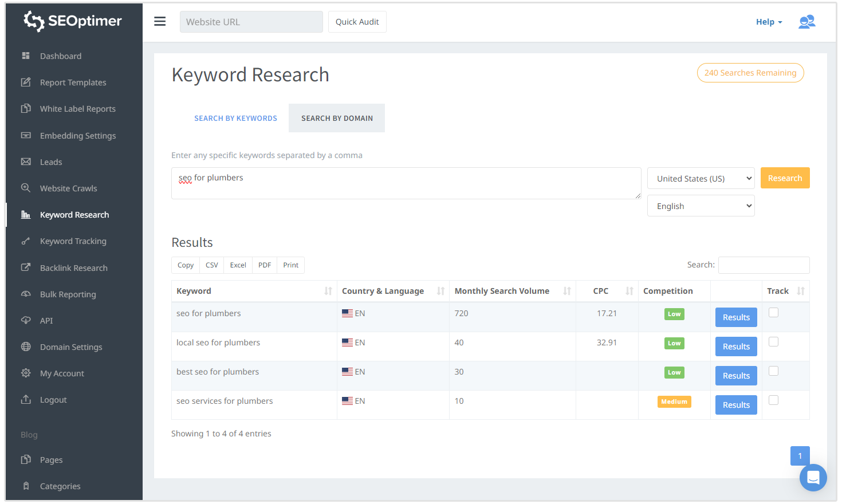Open the United States country dropdown

(701, 178)
